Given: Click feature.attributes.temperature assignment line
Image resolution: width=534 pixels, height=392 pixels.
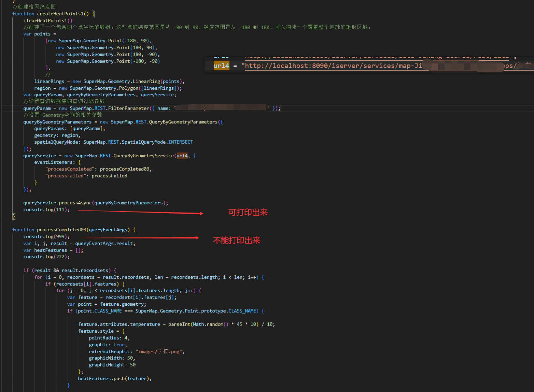Looking at the screenshot, I should pyautogui.click(x=176, y=324).
